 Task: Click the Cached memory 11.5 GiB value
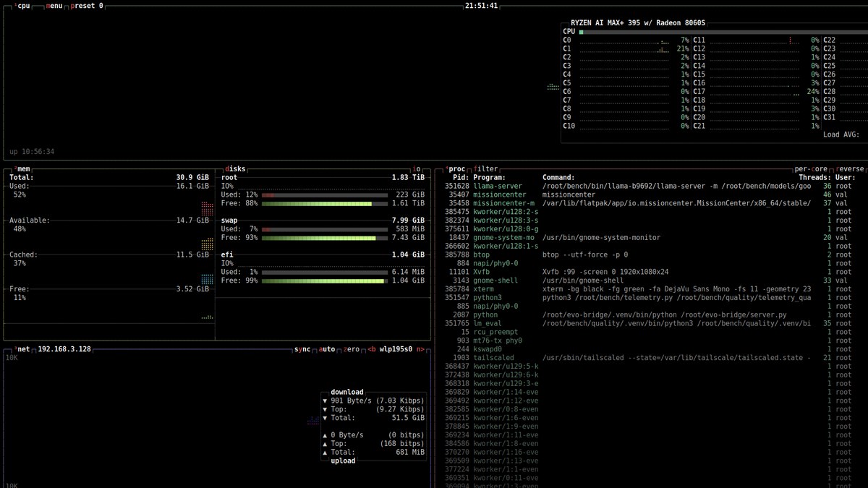click(x=192, y=254)
